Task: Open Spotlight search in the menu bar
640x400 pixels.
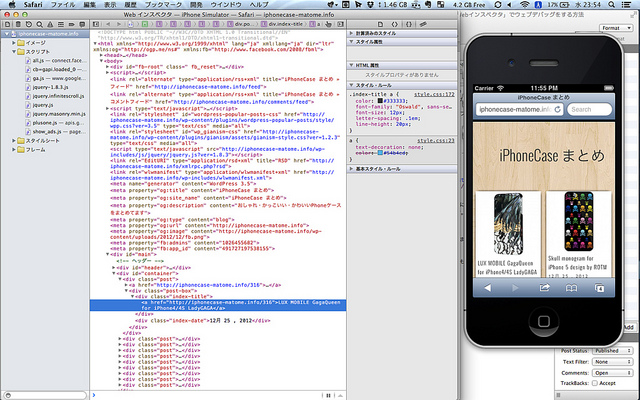Action: point(611,5)
